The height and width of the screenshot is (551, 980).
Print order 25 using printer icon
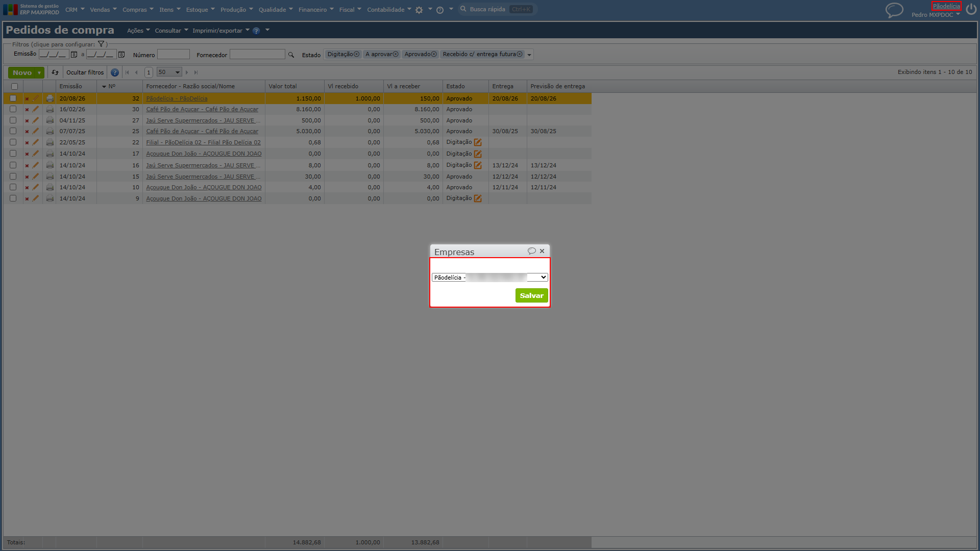click(50, 131)
